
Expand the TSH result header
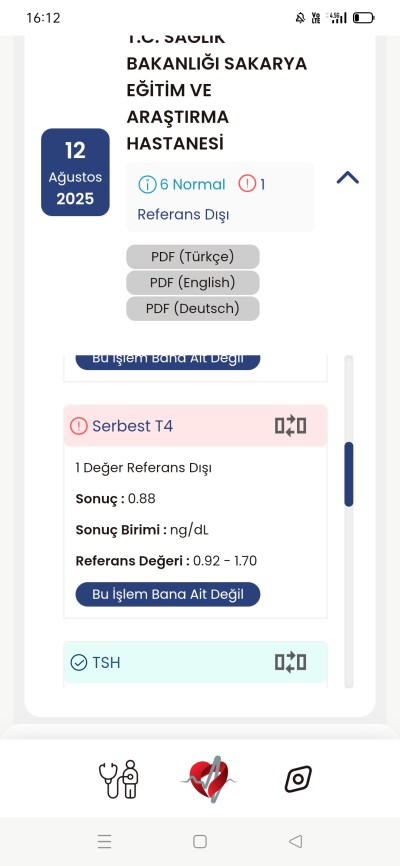[196, 662]
